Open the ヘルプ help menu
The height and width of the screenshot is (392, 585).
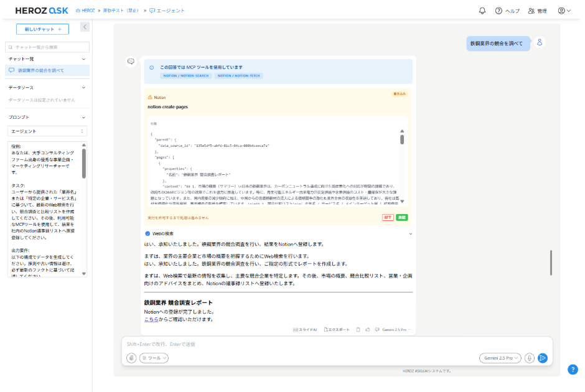pyautogui.click(x=507, y=11)
